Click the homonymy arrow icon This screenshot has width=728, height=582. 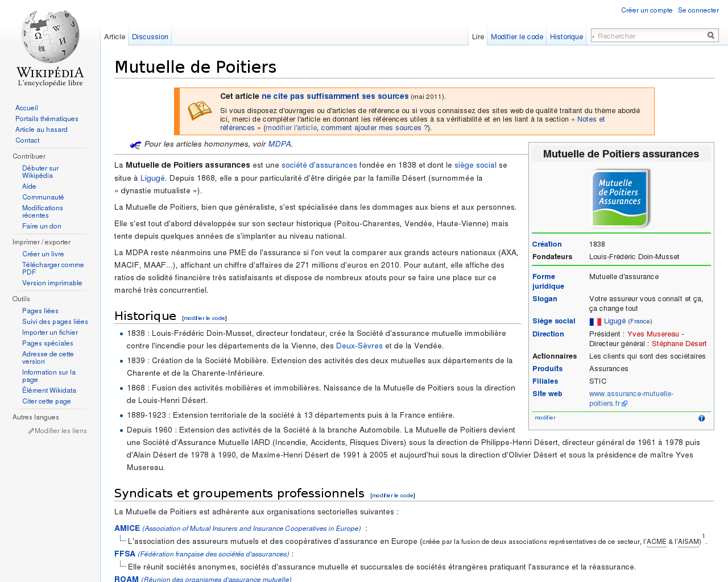(135, 145)
